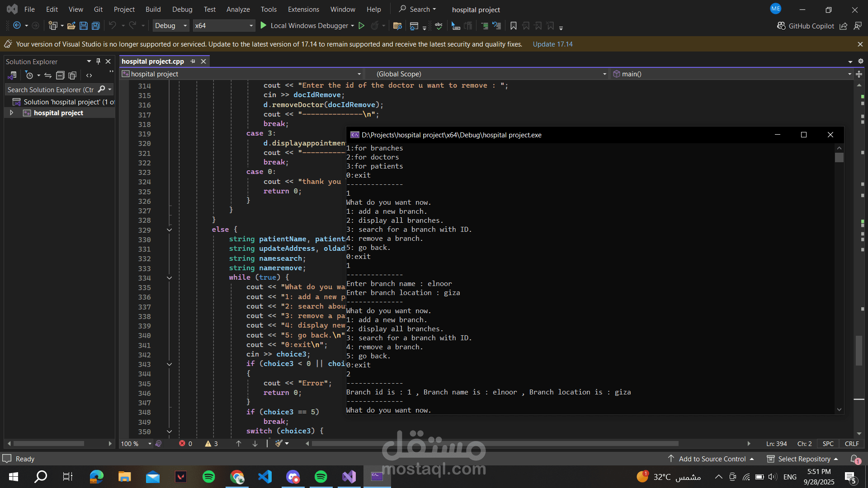Click the warnings count indicator showing 3
This screenshot has height=488, width=868.
tap(211, 444)
